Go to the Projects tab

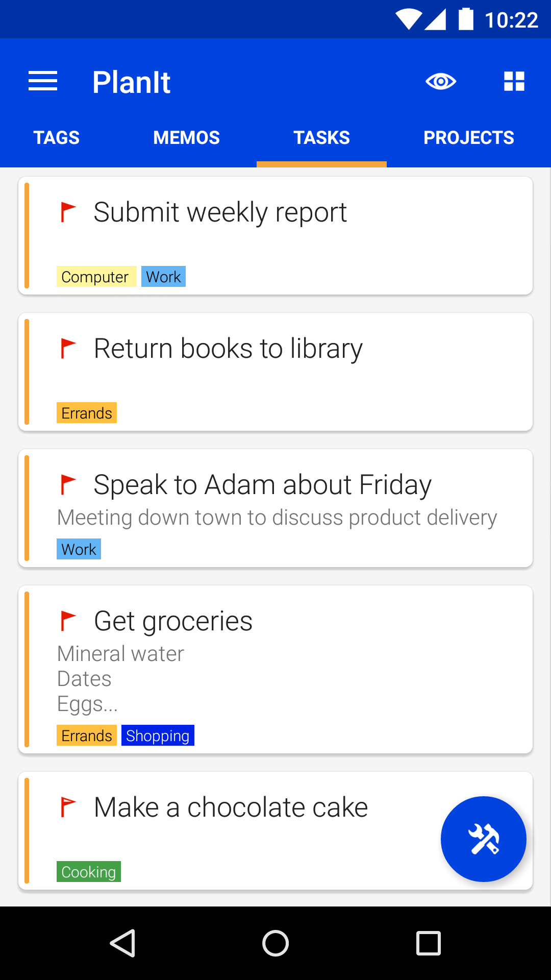468,138
